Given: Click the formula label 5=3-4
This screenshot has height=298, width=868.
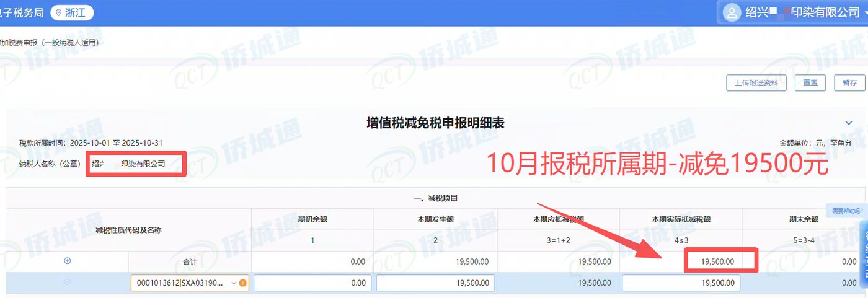Looking at the screenshot, I should click(804, 240).
